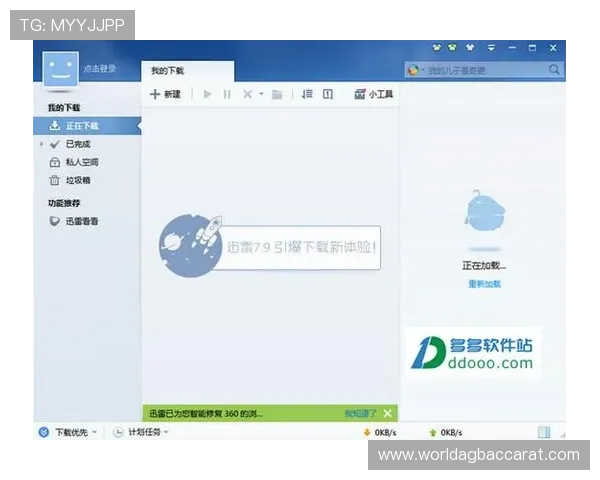The height and width of the screenshot is (480, 600).
Task: Click the 我知道了 link in green bar
Action: click(360, 413)
